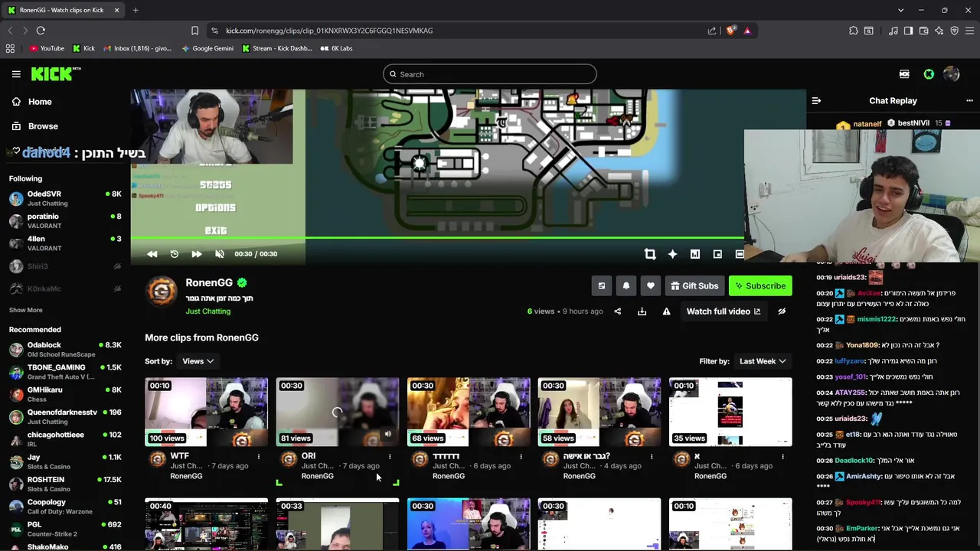
Task: Click the crop/clip icon in the player
Action: pos(650,254)
